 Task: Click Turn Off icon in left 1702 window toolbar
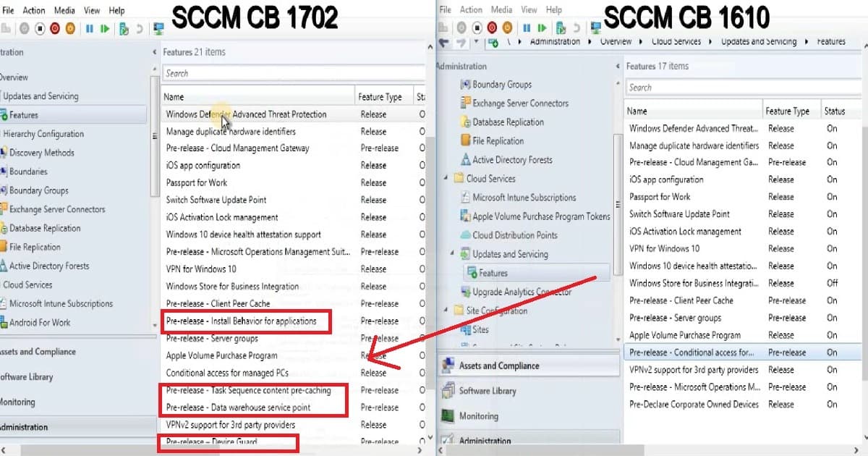[x=40, y=28]
